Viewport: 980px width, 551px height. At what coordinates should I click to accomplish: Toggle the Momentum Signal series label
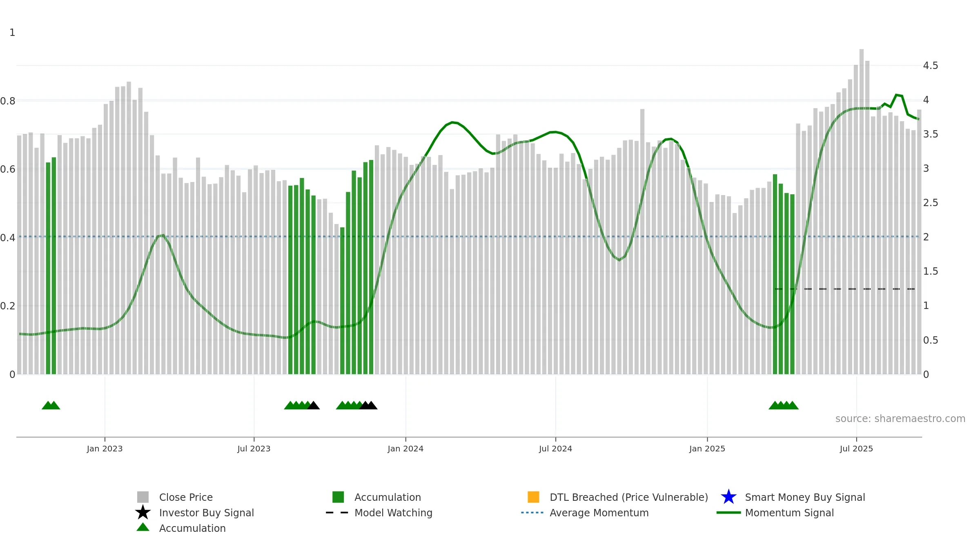[x=789, y=513]
